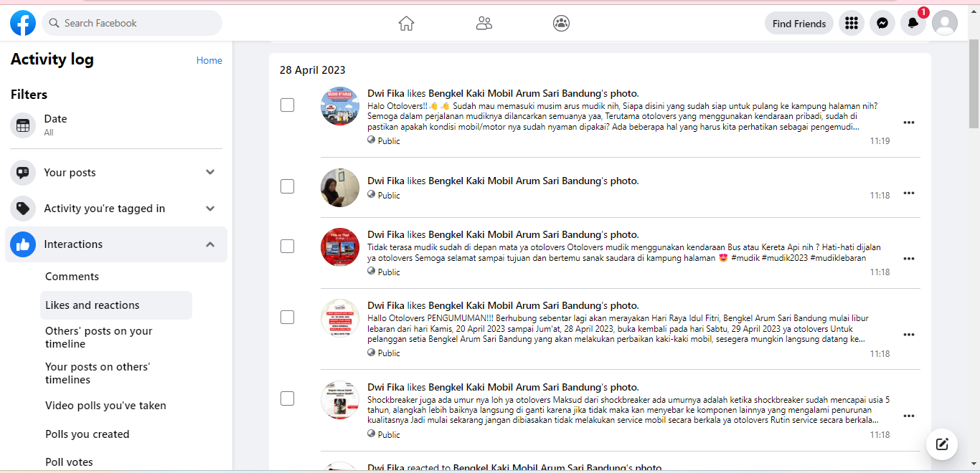Open the notifications bell
The width and height of the screenshot is (980, 473).
pos(913,23)
